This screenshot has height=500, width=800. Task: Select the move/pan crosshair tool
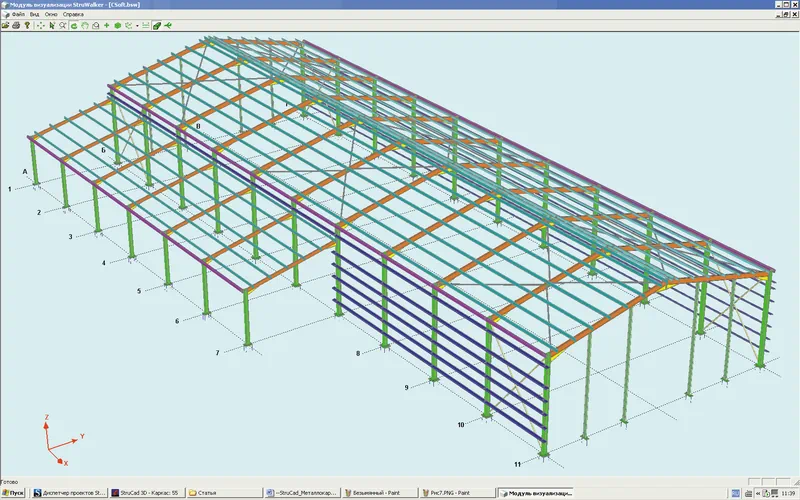pos(41,25)
